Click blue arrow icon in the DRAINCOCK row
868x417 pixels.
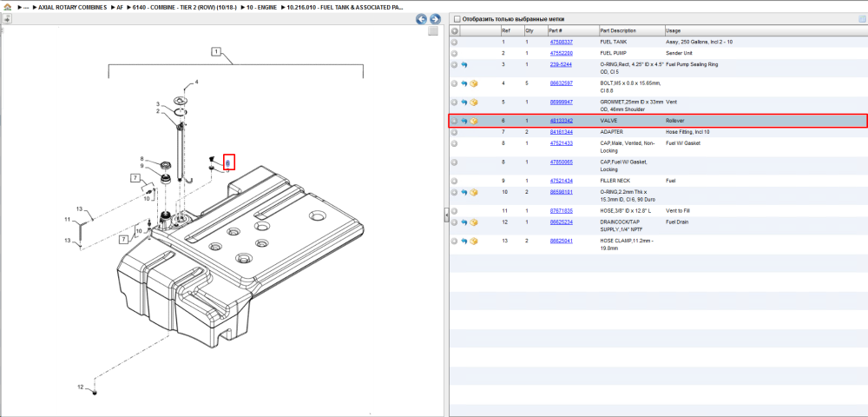click(464, 222)
